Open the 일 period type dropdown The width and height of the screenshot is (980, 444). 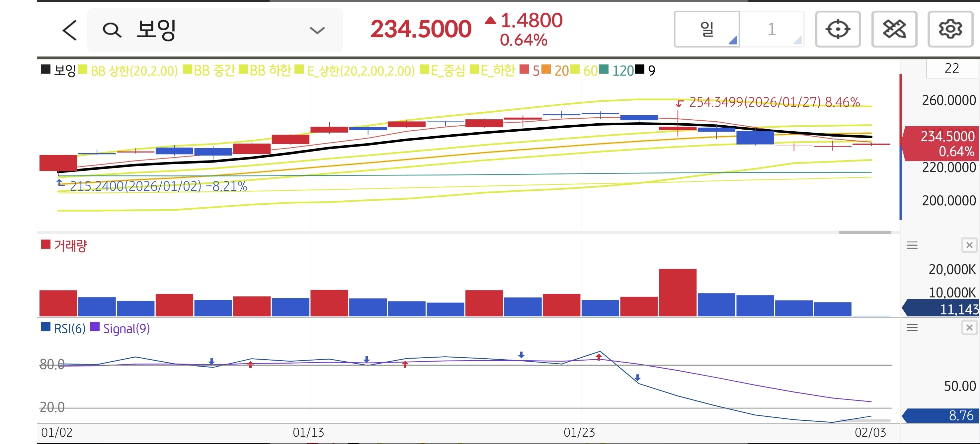[x=707, y=29]
